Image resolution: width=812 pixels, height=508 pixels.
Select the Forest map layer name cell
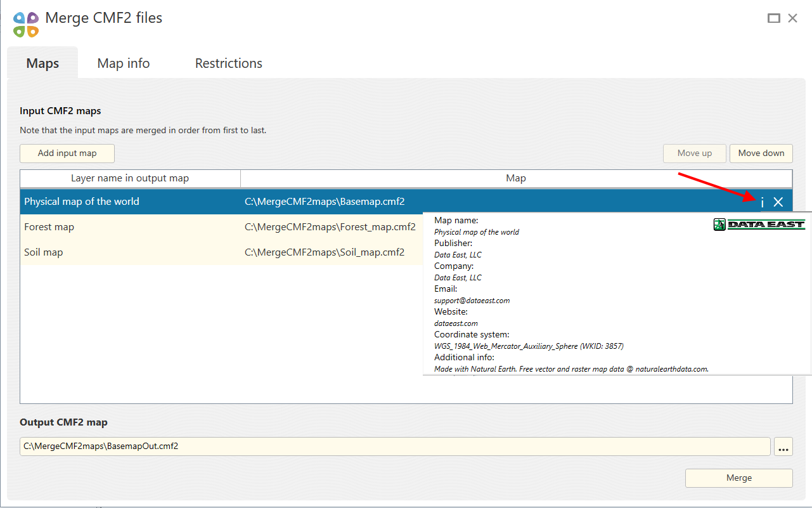[x=130, y=227]
